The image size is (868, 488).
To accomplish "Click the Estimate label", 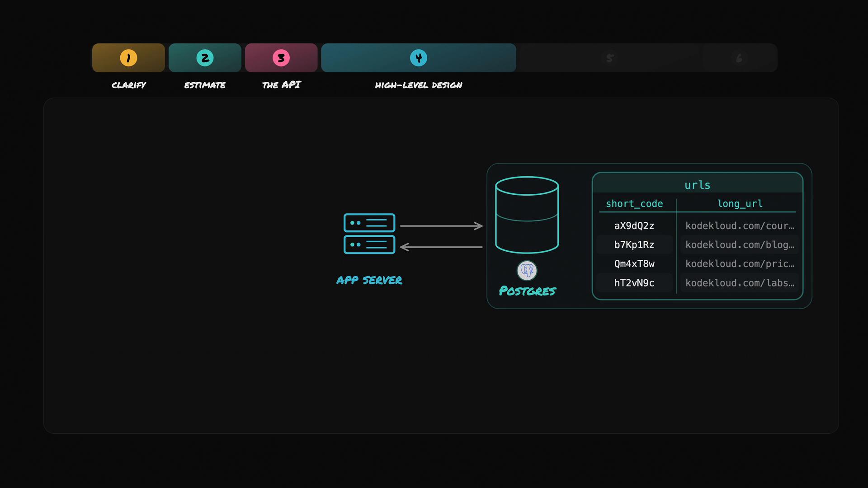I will pos(205,85).
